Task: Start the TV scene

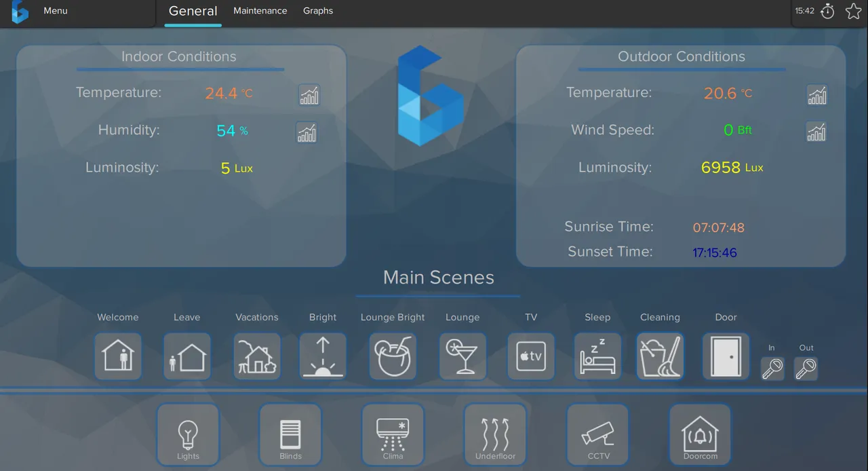Action: (x=531, y=356)
